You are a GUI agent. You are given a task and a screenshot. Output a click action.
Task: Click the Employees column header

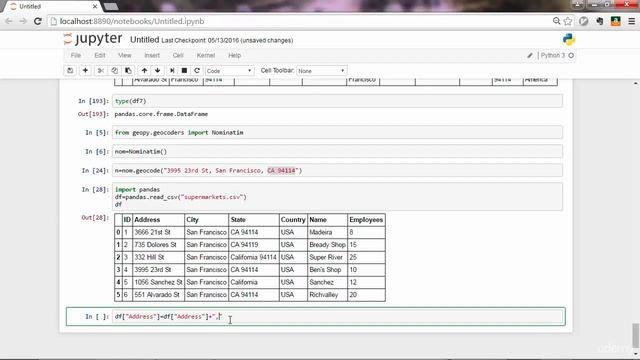coord(366,220)
